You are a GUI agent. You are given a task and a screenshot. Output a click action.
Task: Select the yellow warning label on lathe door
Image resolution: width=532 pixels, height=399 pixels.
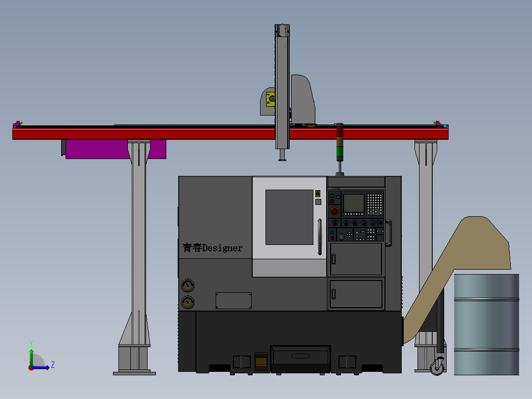(318, 193)
